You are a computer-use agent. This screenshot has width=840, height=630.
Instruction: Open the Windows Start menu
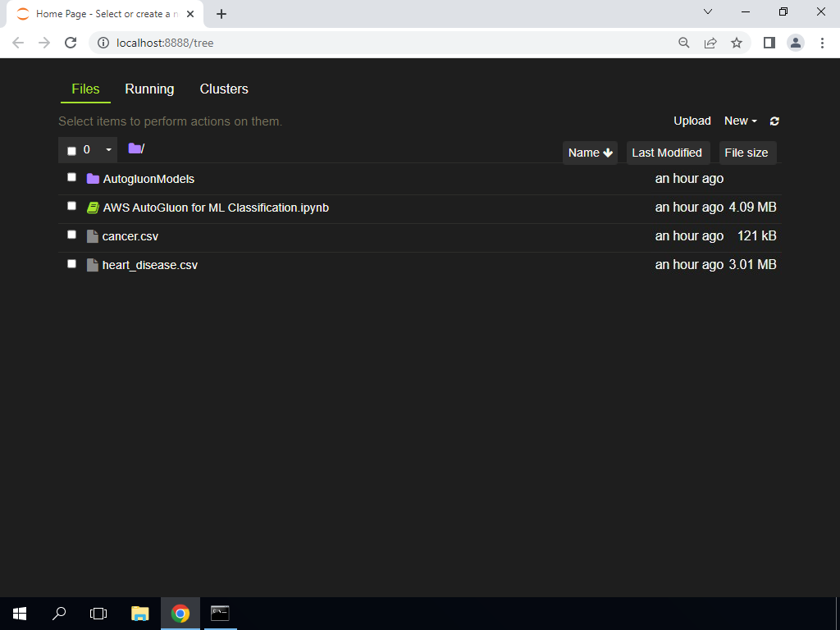click(20, 614)
